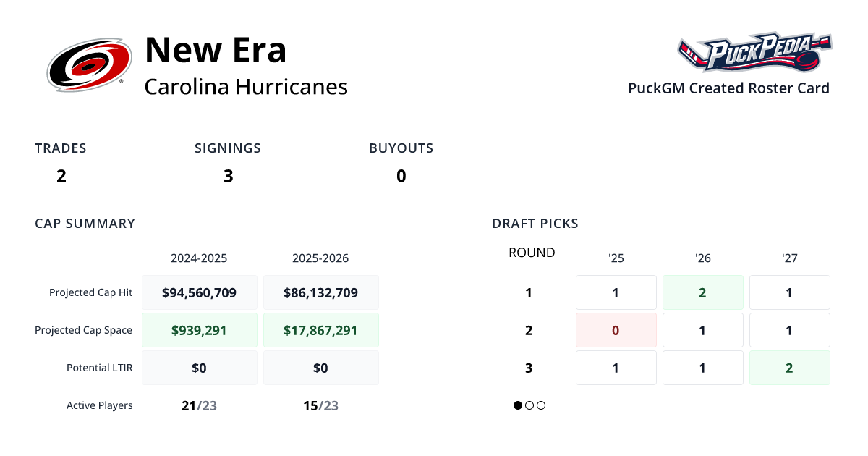Click the Trades count heading
Image resolution: width=868 pixels, height=456 pixels.
[x=61, y=148]
